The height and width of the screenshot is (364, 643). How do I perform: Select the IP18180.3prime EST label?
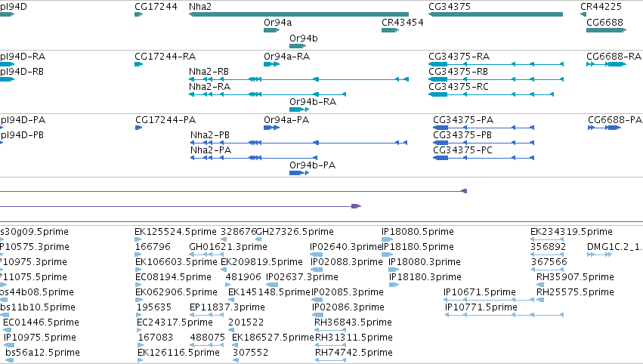[x=425, y=277]
